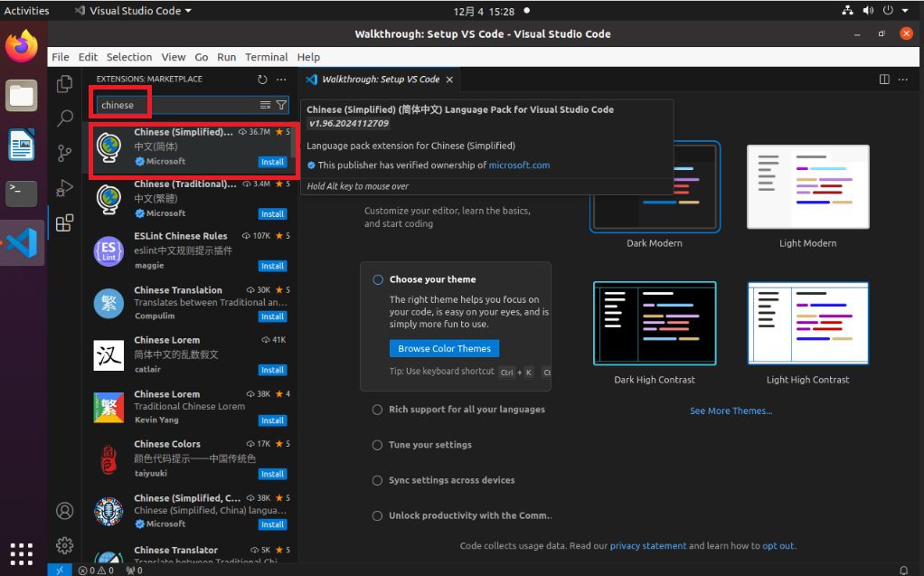Open the Visual Studio Code app menu dropdown

tap(133, 11)
